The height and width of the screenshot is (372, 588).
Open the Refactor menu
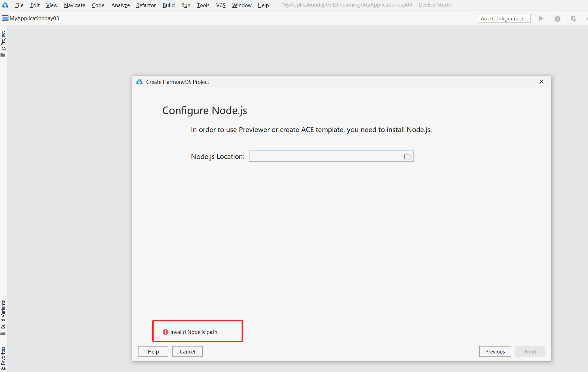tap(146, 5)
